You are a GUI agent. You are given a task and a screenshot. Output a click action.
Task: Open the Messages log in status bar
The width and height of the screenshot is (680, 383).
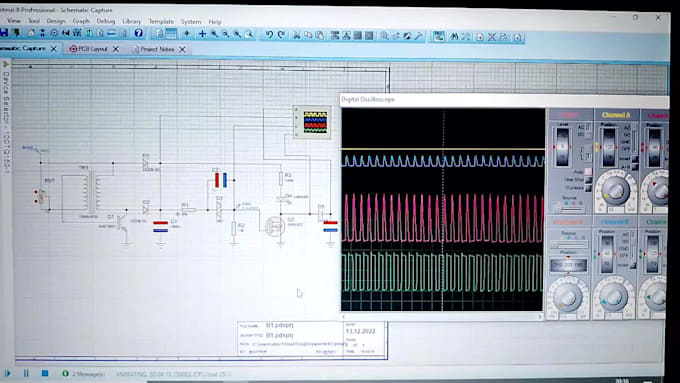(x=83, y=373)
